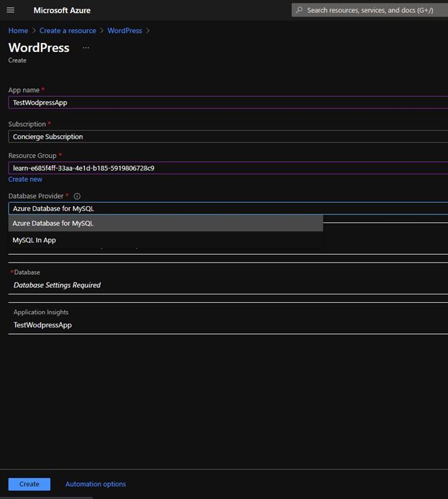Go to Microsoft Azure home logo text

click(62, 10)
